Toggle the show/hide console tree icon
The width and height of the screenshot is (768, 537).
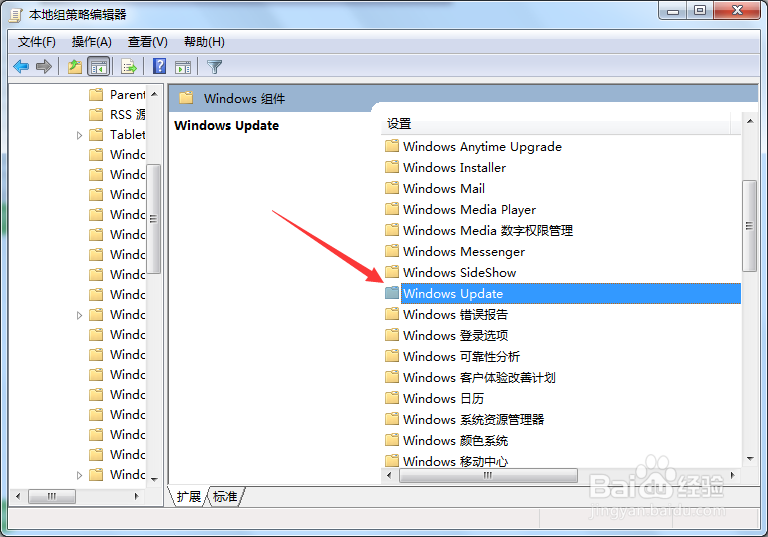click(x=98, y=66)
